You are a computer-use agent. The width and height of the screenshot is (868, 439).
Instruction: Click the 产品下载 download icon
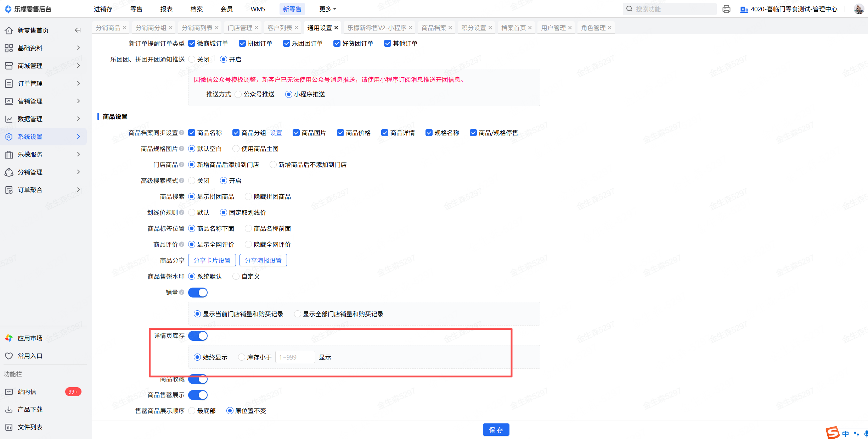9,409
